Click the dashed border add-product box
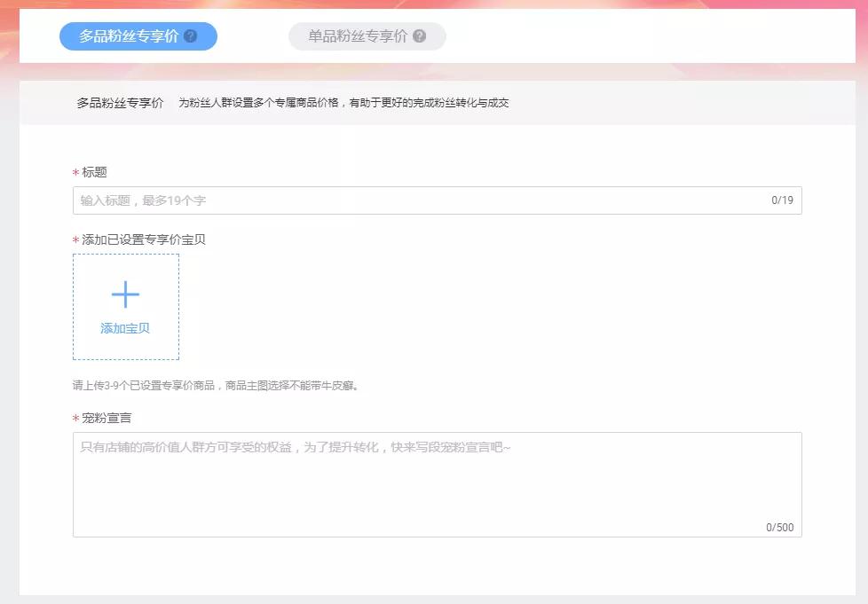868x604 pixels. click(125, 306)
